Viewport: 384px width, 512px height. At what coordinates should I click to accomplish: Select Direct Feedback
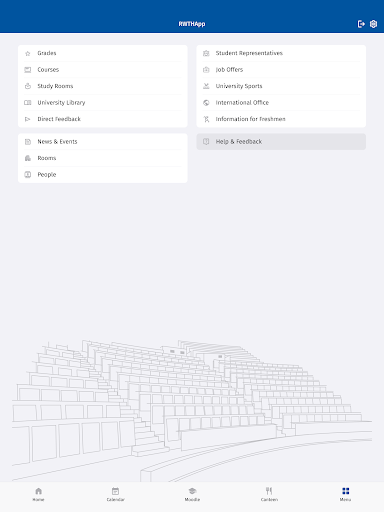click(103, 119)
